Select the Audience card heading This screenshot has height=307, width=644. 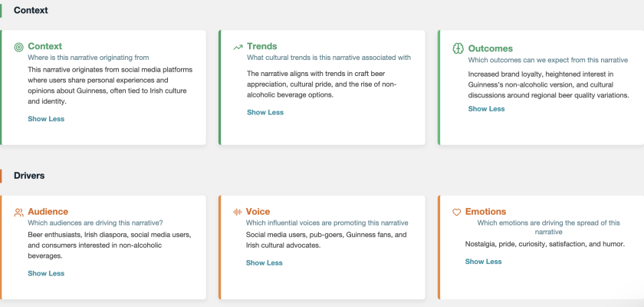pyautogui.click(x=48, y=211)
